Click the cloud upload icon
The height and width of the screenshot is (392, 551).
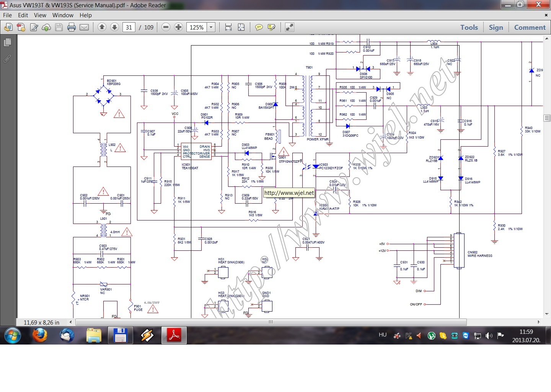pos(46,27)
